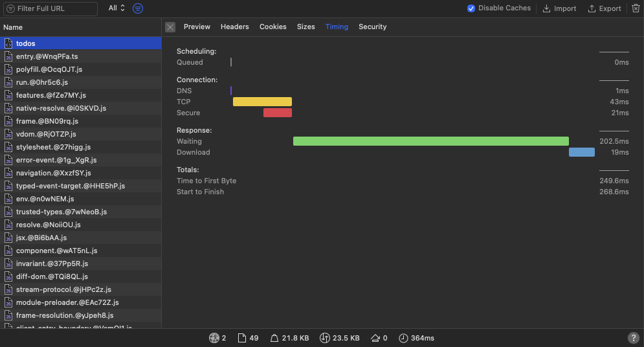The height and width of the screenshot is (347, 644).
Task: Click the clock load time icon
Action: [403, 338]
